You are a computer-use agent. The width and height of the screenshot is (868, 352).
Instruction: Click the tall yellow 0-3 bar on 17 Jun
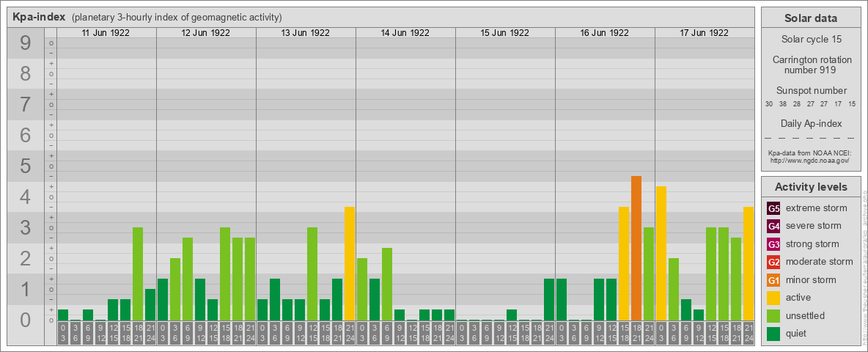coord(661,253)
